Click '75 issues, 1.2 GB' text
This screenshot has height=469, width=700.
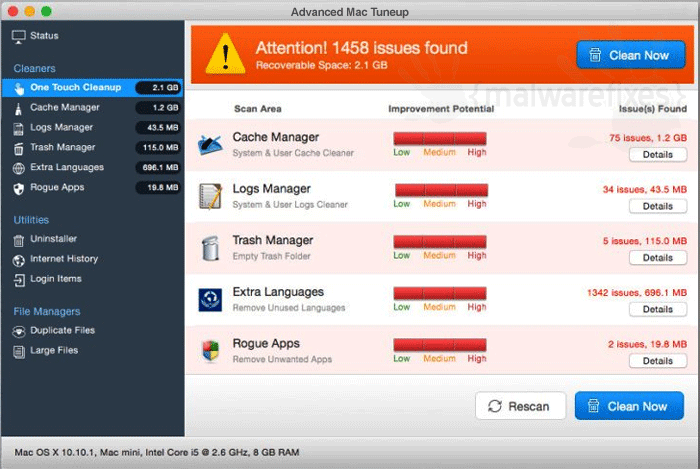[648, 138]
